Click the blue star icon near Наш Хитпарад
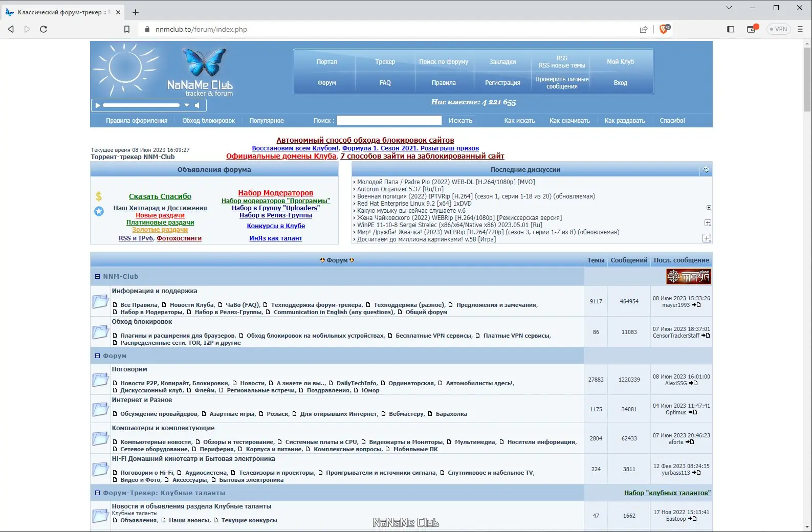 [x=99, y=211]
